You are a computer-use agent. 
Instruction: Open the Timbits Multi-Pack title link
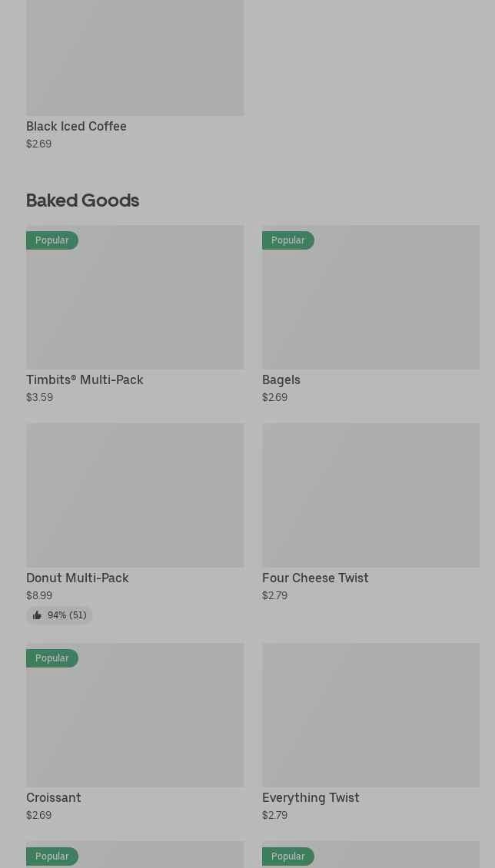click(x=85, y=379)
